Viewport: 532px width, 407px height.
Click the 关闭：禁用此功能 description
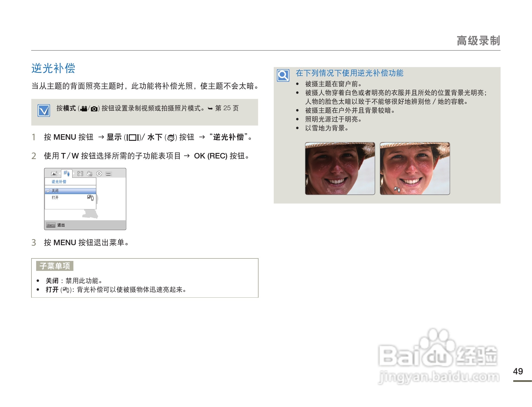74,281
